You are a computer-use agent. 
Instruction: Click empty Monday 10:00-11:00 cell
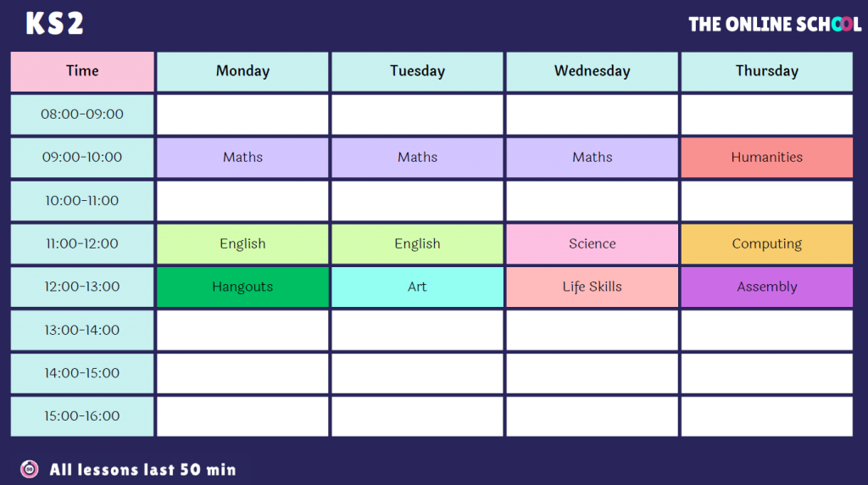[x=242, y=201]
